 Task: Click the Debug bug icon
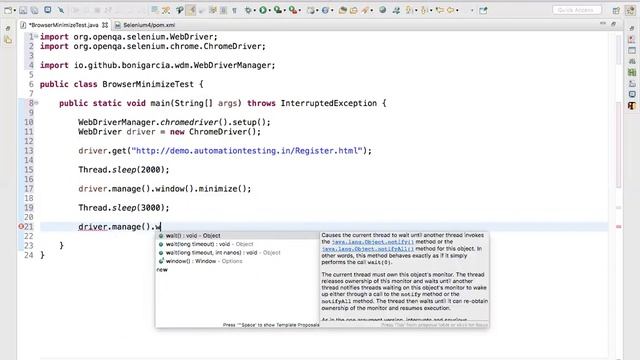[x=248, y=10]
